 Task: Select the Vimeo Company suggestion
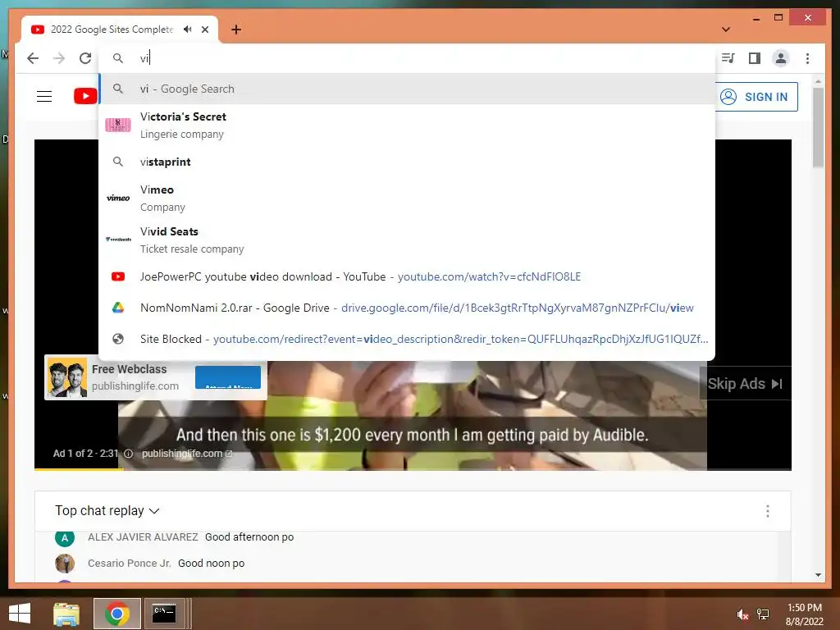[x=407, y=199]
